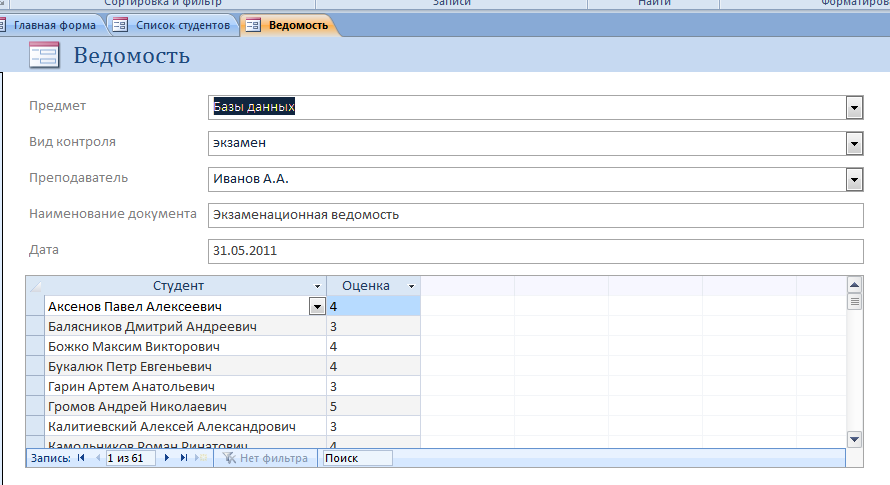
Task: Open the Оценка column filter arrow
Action: pyautogui.click(x=412, y=286)
